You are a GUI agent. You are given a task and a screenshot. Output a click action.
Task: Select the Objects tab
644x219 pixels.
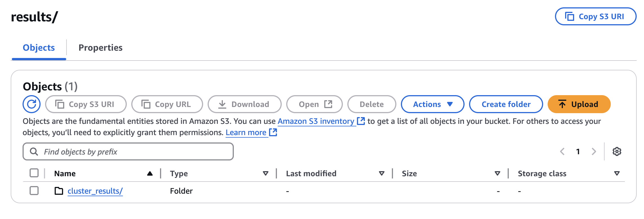(39, 48)
